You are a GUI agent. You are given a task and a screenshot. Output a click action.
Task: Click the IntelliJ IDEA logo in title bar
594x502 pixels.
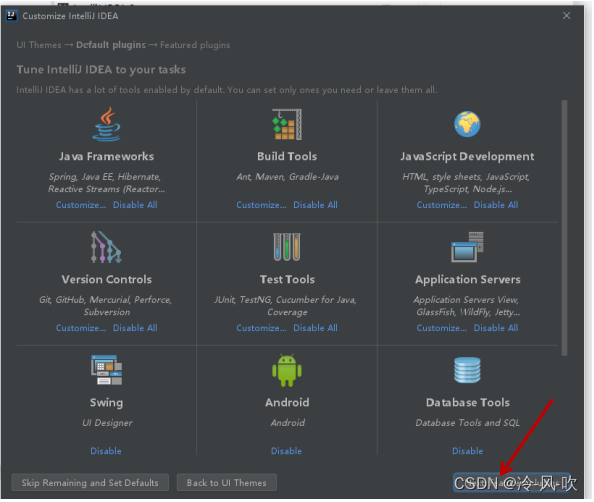(x=12, y=16)
